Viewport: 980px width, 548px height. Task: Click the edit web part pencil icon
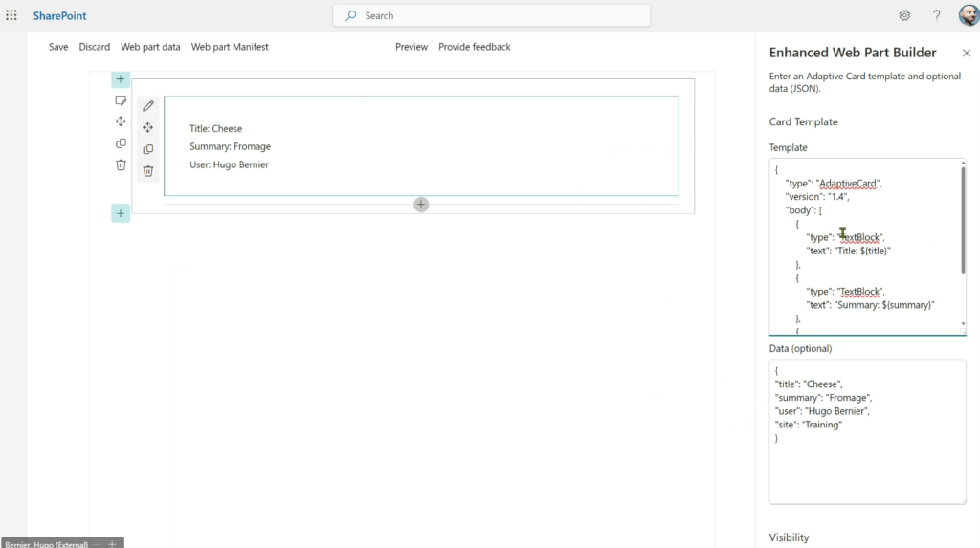point(148,106)
